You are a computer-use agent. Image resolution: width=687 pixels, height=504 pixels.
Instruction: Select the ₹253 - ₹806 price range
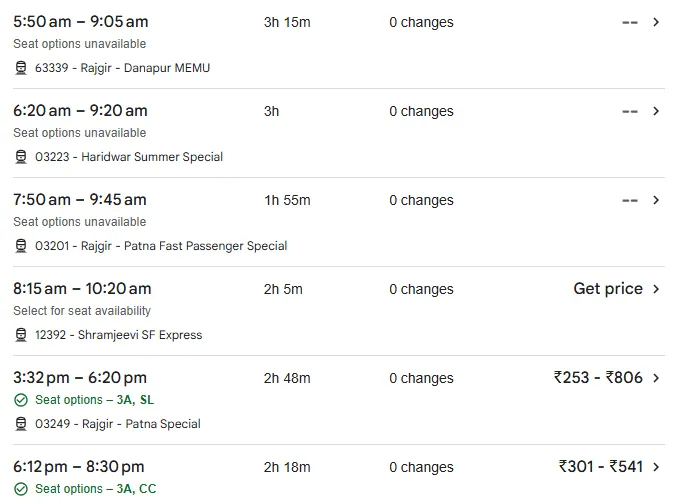598,378
